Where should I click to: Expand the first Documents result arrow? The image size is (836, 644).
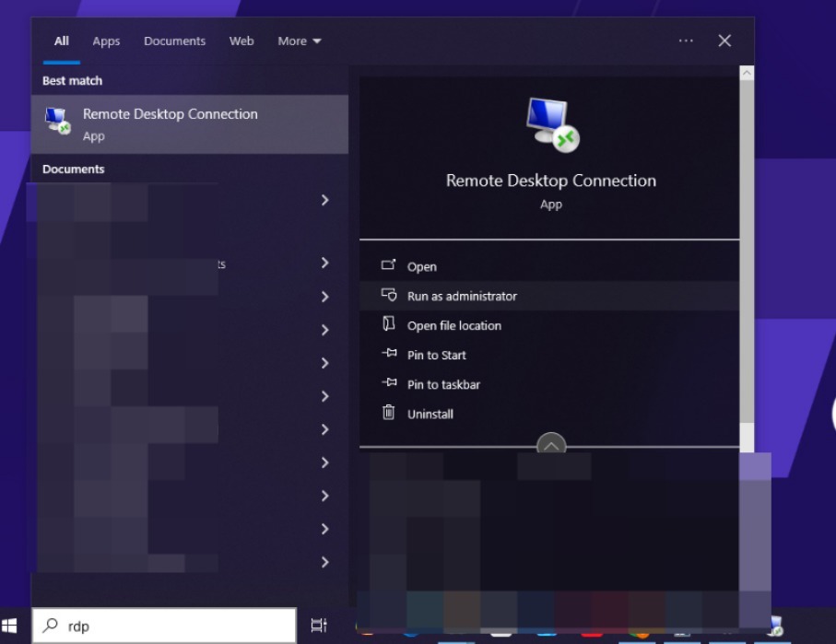coord(324,200)
